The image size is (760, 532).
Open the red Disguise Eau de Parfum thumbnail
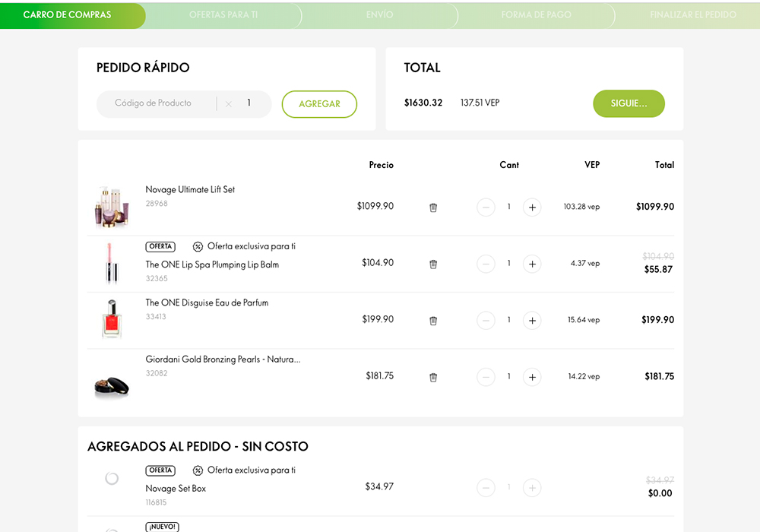pos(112,318)
